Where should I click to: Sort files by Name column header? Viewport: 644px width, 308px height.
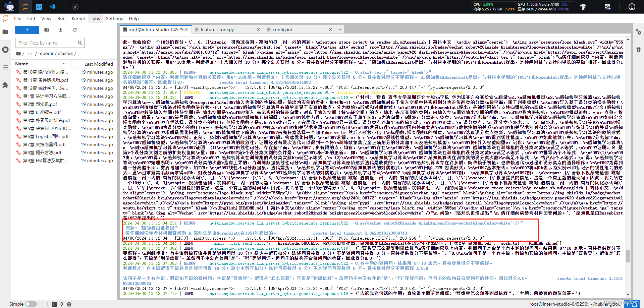tap(40, 64)
